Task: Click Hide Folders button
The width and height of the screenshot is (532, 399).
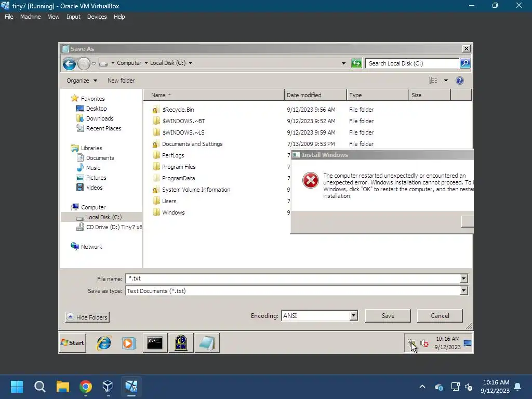Action: coord(87,317)
